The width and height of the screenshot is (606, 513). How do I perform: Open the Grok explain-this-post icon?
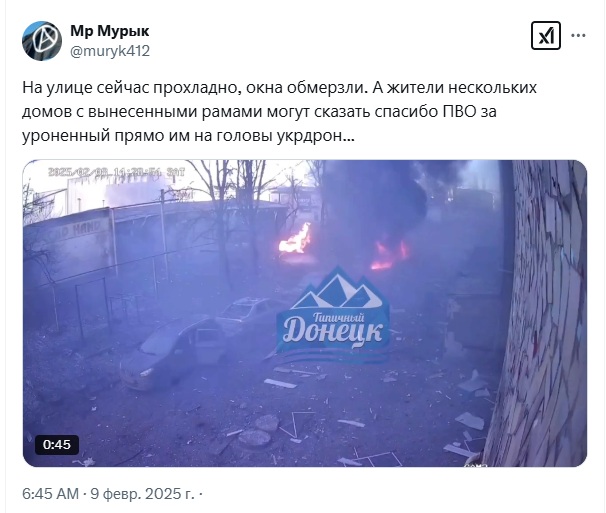[x=546, y=36]
